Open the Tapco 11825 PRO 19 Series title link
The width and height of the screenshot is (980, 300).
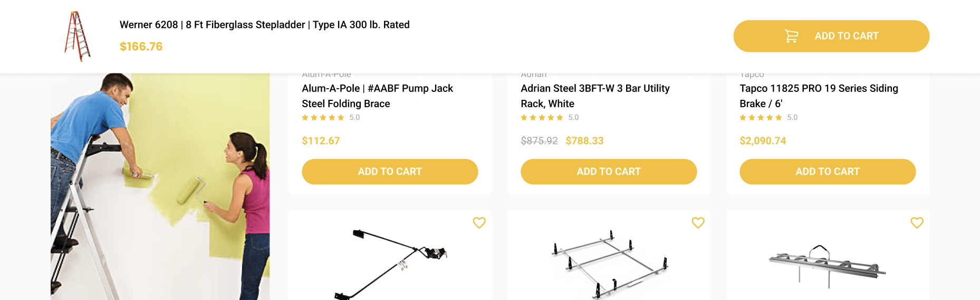(819, 96)
